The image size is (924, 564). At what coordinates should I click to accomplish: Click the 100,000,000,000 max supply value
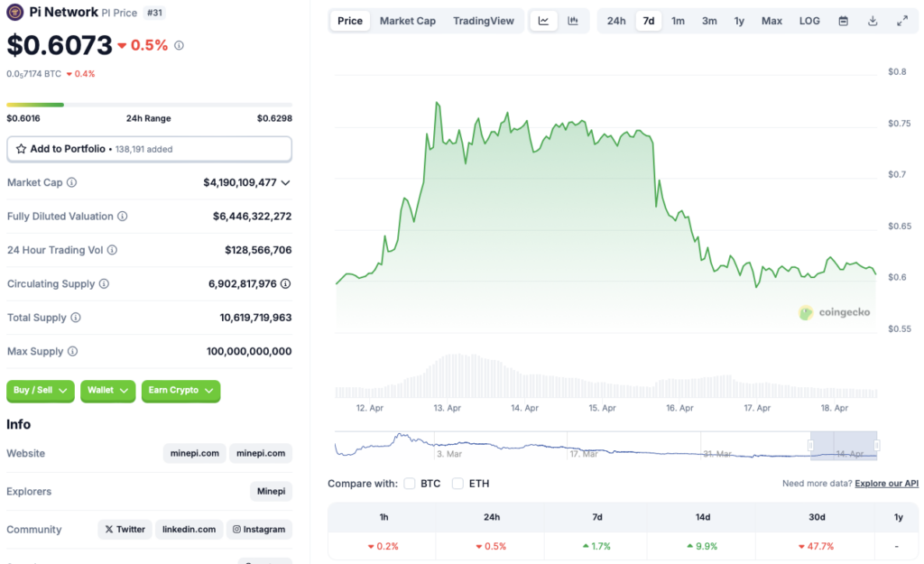point(249,351)
